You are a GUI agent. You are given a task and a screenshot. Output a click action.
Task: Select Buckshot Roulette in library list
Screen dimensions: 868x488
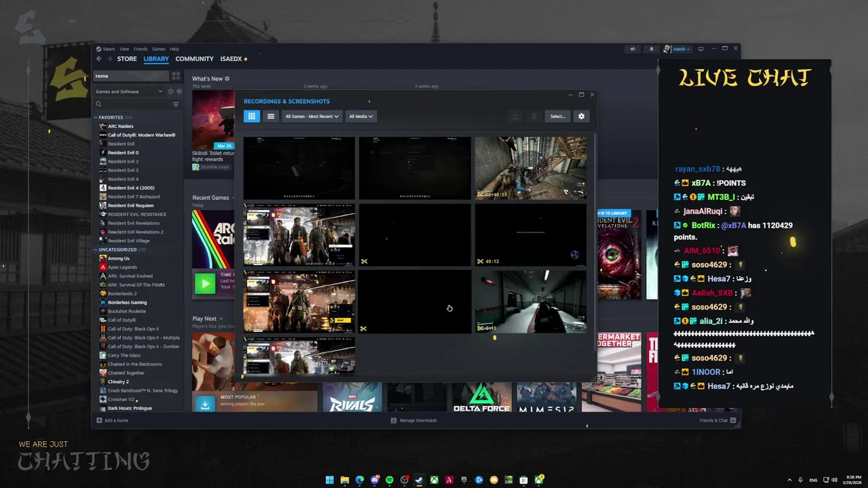point(127,311)
